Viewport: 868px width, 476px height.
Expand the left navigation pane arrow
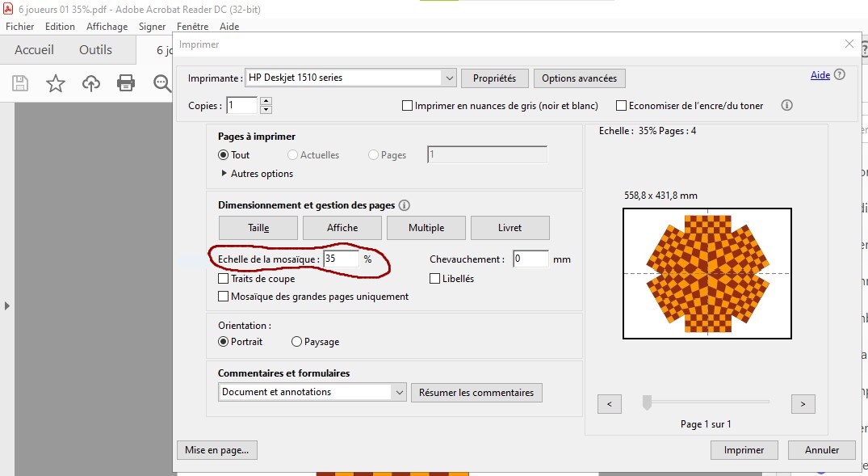click(x=6, y=305)
